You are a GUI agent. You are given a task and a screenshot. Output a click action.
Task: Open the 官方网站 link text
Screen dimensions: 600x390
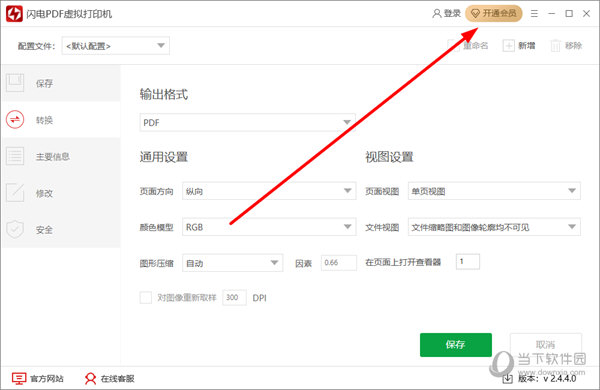click(x=47, y=379)
